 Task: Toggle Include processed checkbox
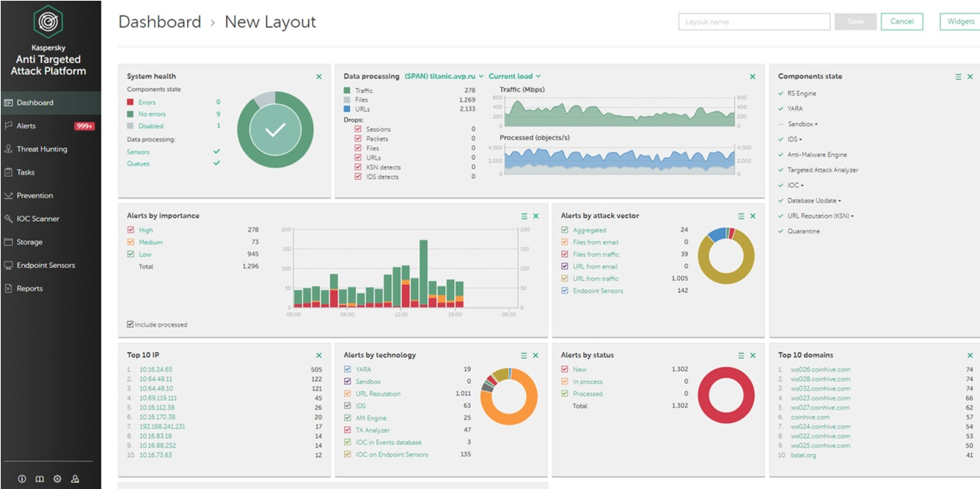pos(130,325)
